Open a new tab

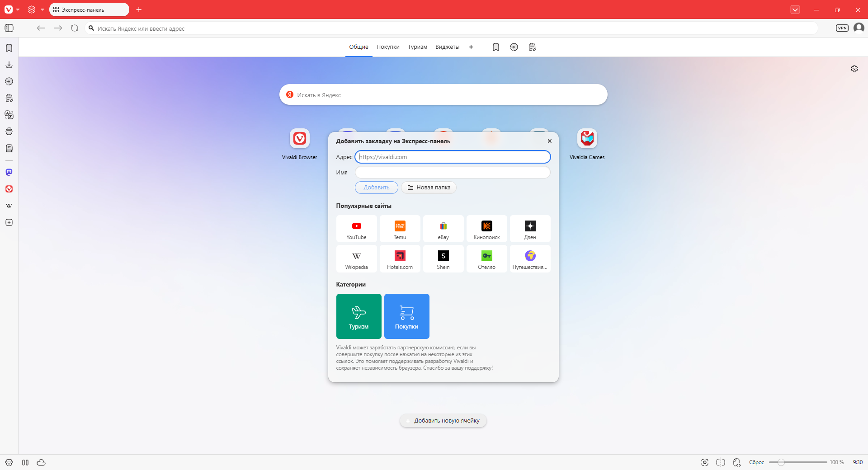click(139, 9)
